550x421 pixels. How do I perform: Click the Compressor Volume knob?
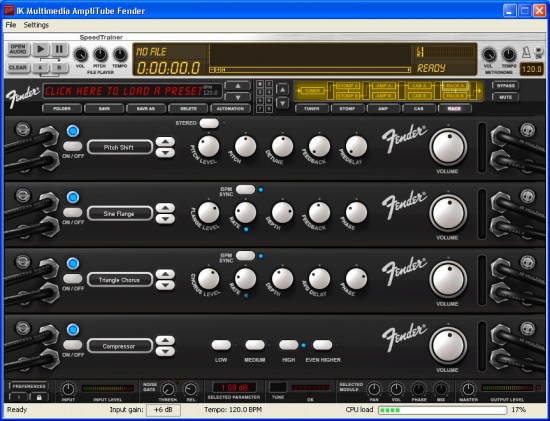click(448, 346)
